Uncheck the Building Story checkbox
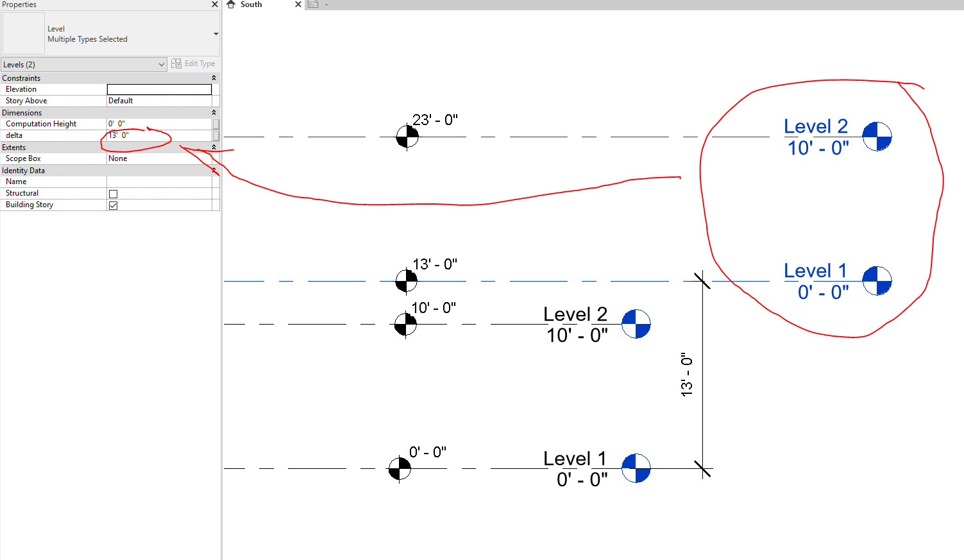The image size is (964, 560). 113,205
